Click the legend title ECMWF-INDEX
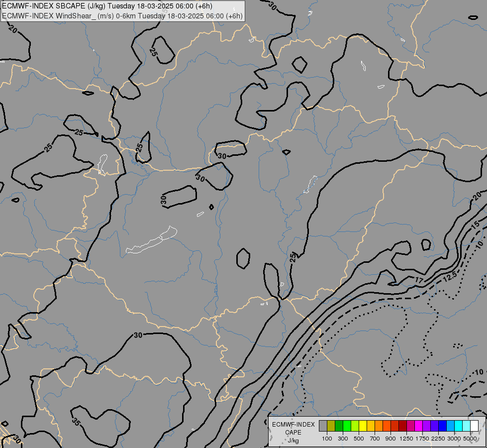Screen dimensions: 487x448 293,425
